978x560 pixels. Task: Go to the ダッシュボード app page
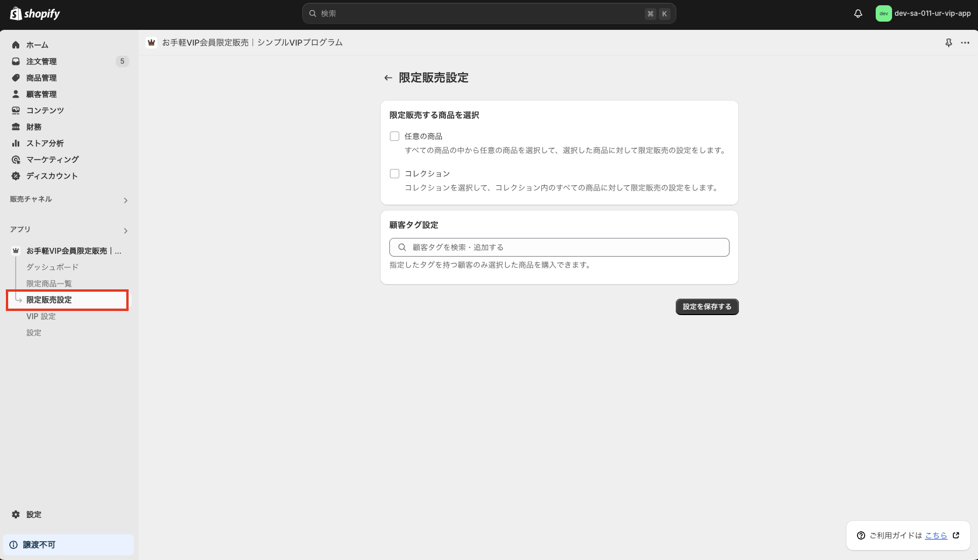tap(51, 267)
